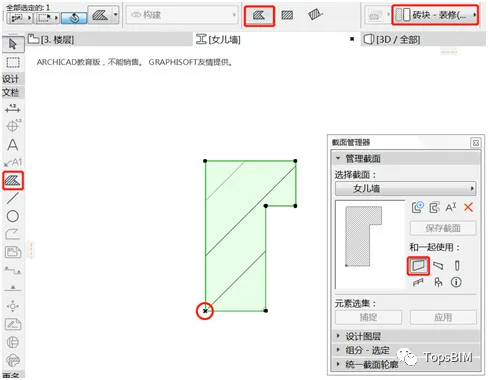Click the 应用 button
The height and width of the screenshot is (380, 488).
[x=443, y=317]
